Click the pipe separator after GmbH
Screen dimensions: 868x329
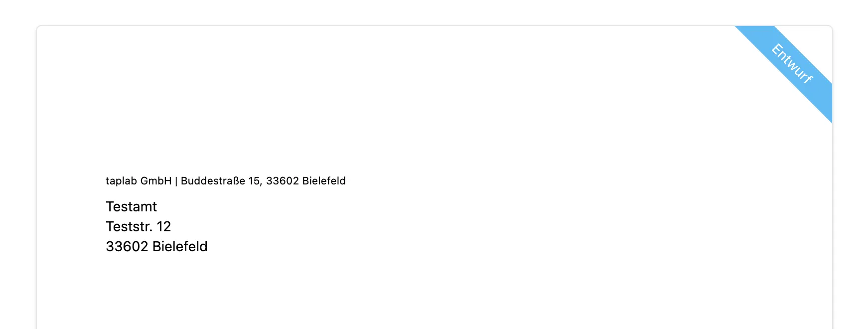point(176,181)
